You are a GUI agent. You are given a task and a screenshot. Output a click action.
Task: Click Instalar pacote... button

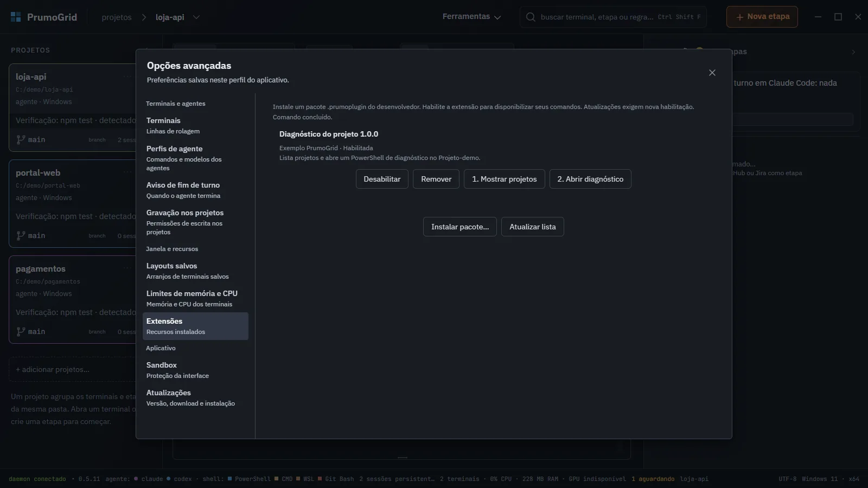[460, 227]
